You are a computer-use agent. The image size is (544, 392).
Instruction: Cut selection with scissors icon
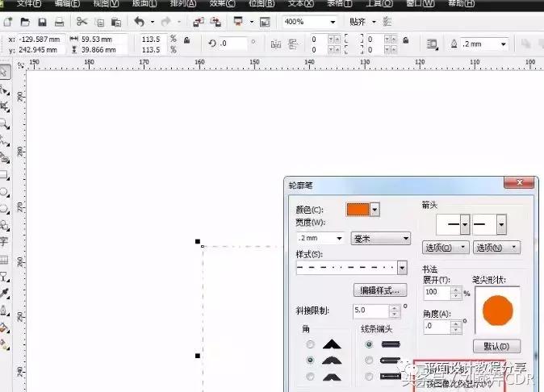(x=82, y=22)
